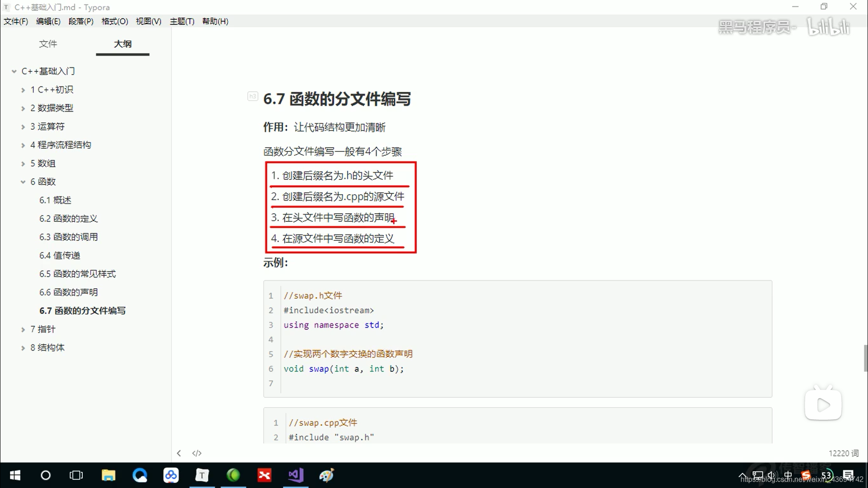Click the 示例: label
868x488 pixels.
pyautogui.click(x=275, y=263)
